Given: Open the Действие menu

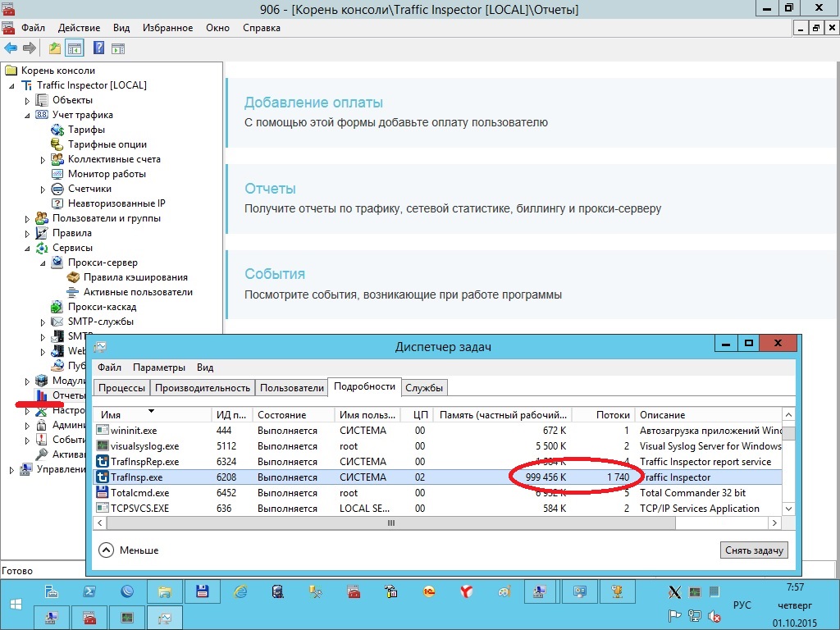Looking at the screenshot, I should tap(79, 28).
